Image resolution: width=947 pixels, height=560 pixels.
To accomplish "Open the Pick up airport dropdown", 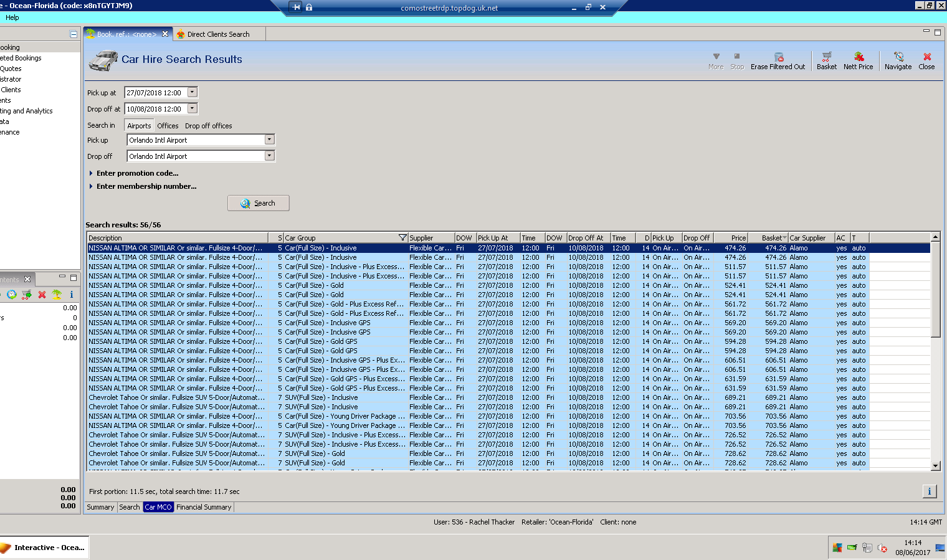I will (269, 140).
